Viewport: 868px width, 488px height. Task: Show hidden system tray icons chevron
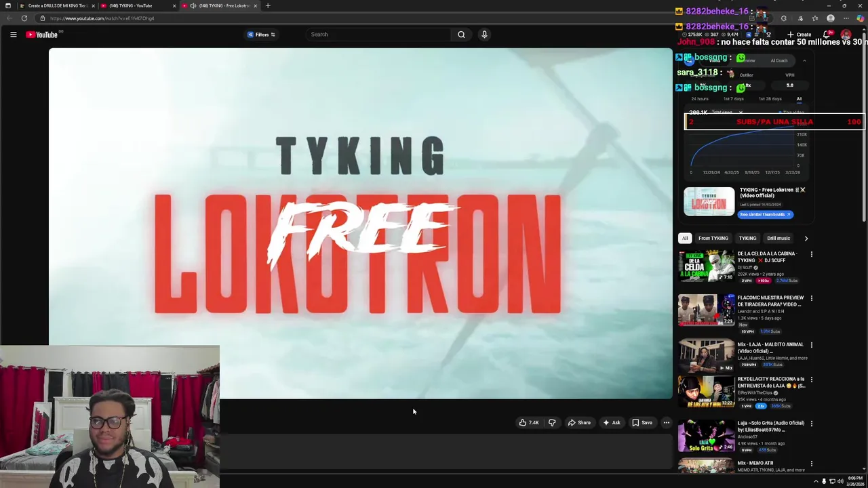click(816, 481)
